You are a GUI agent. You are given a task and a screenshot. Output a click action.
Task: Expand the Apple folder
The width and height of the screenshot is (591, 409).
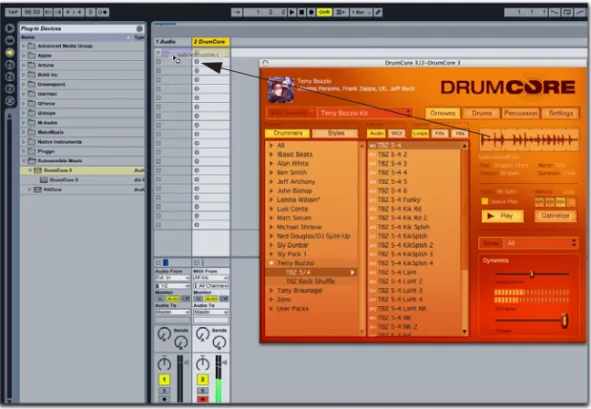[x=24, y=55]
